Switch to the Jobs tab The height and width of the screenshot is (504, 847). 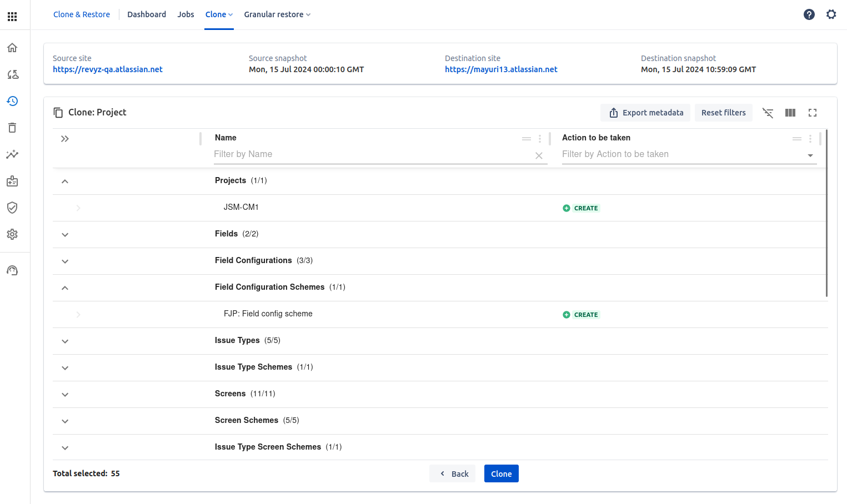(186, 14)
